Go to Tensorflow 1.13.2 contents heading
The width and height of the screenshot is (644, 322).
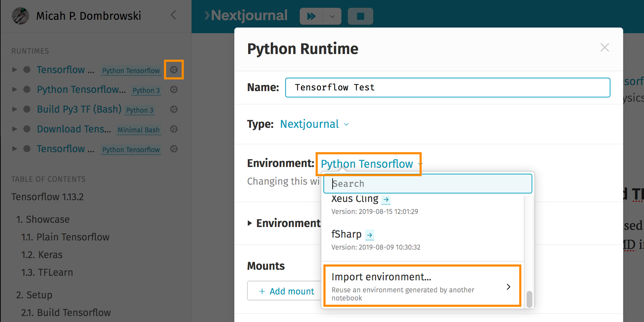click(47, 197)
